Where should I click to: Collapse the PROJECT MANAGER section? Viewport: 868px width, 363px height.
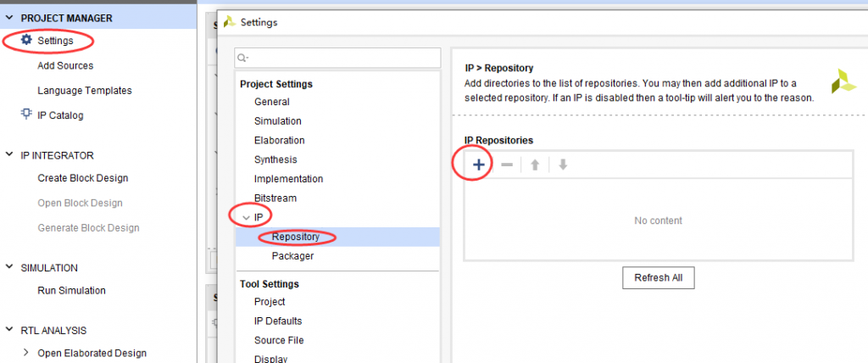tap(8, 18)
